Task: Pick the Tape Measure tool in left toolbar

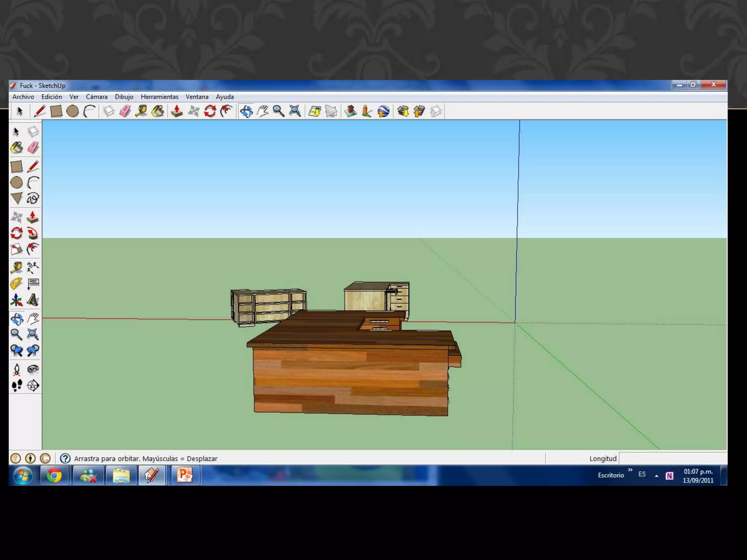Action: pos(17,268)
